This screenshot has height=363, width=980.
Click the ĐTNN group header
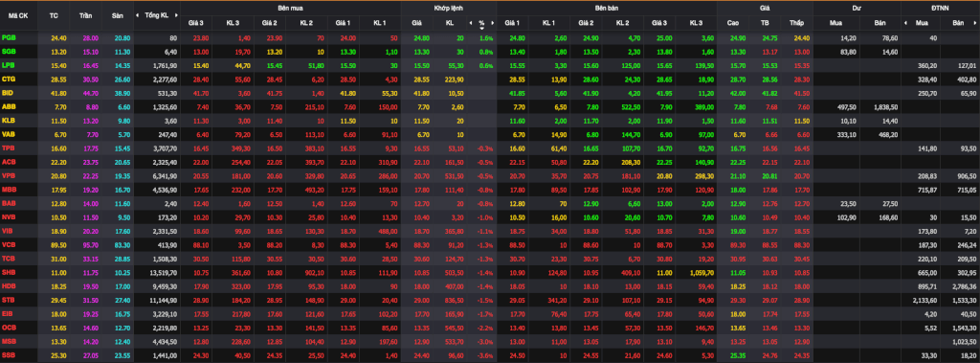tap(940, 8)
